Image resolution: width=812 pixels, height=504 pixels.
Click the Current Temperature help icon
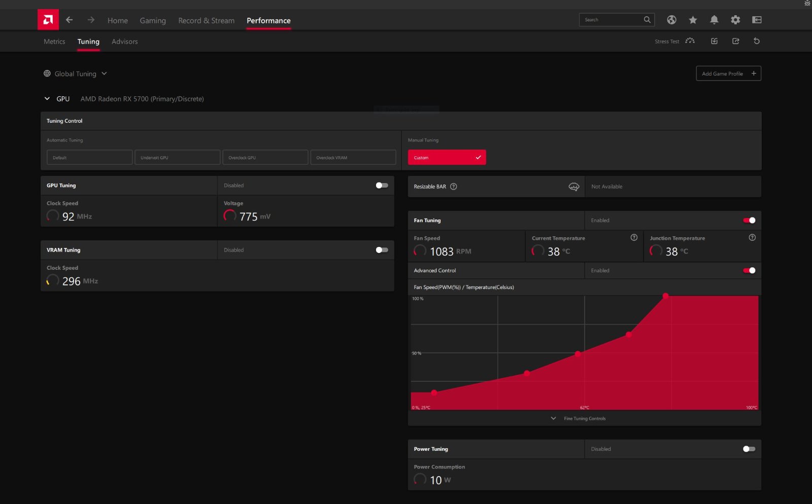tap(634, 237)
